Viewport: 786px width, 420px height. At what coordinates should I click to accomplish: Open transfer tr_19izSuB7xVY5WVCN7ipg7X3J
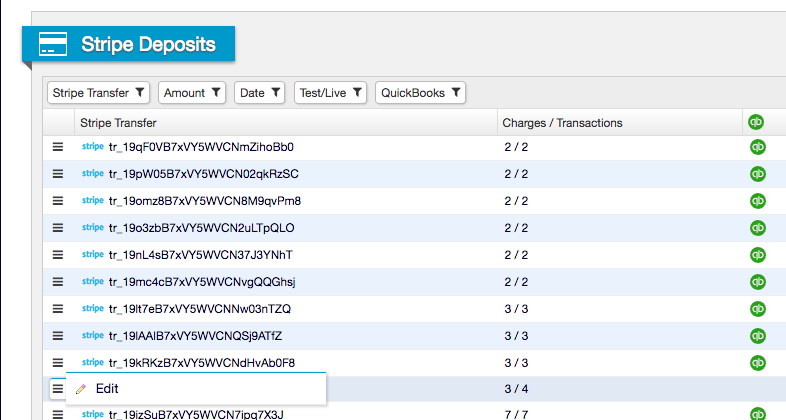(196, 414)
